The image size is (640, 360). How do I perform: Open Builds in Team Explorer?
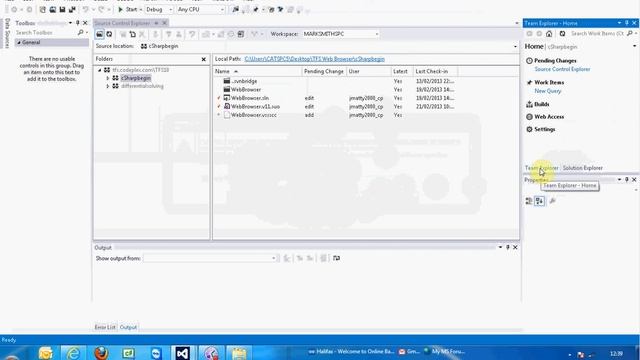tap(542, 104)
